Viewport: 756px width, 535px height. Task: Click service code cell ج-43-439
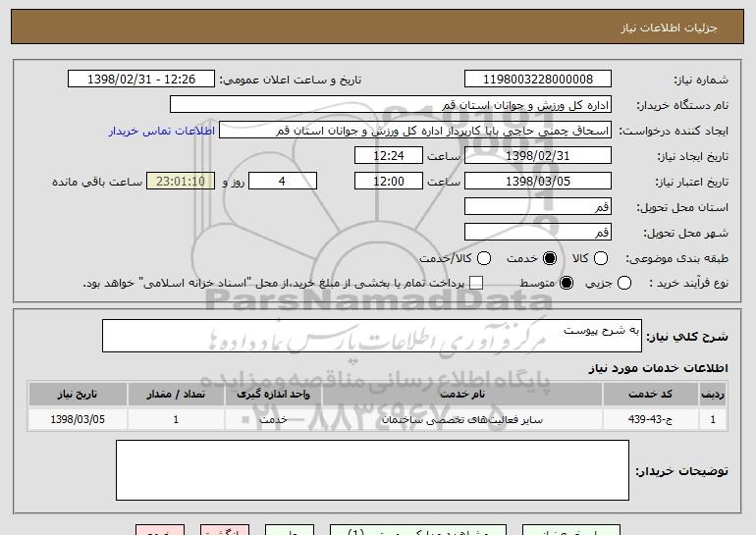click(x=650, y=419)
